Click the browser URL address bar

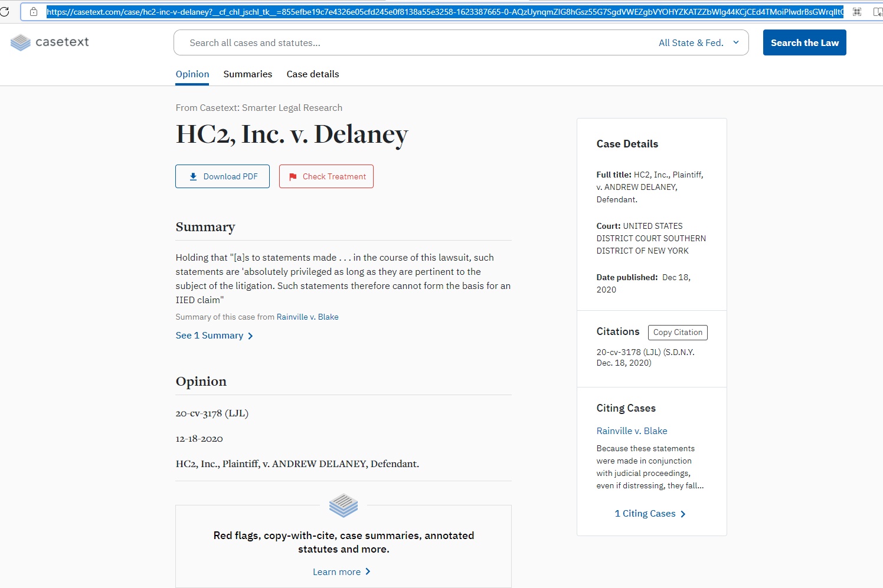443,12
